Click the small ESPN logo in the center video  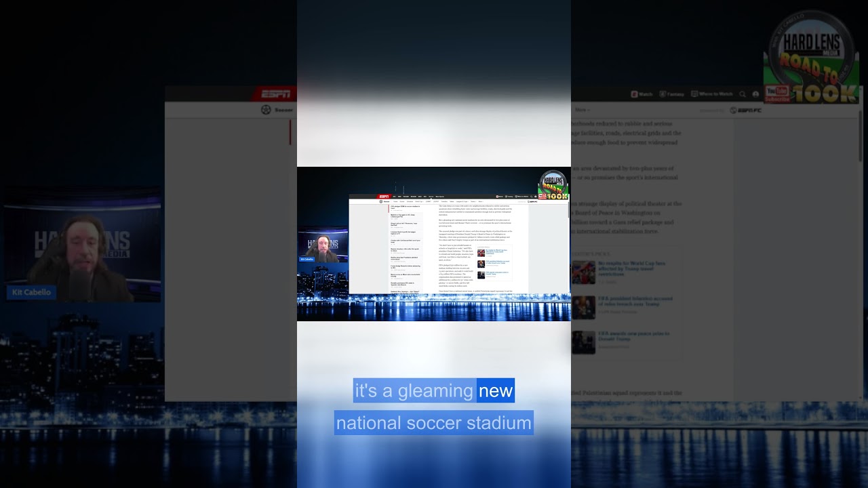384,197
